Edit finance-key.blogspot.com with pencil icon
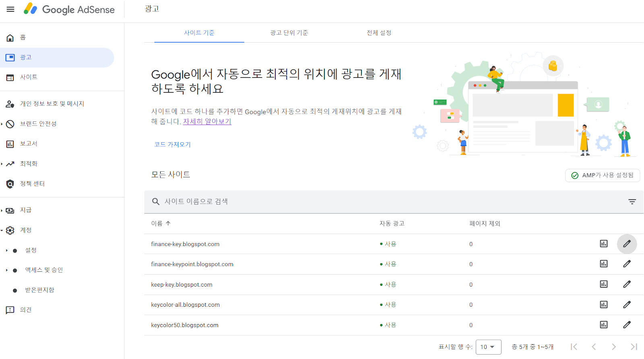 point(627,244)
